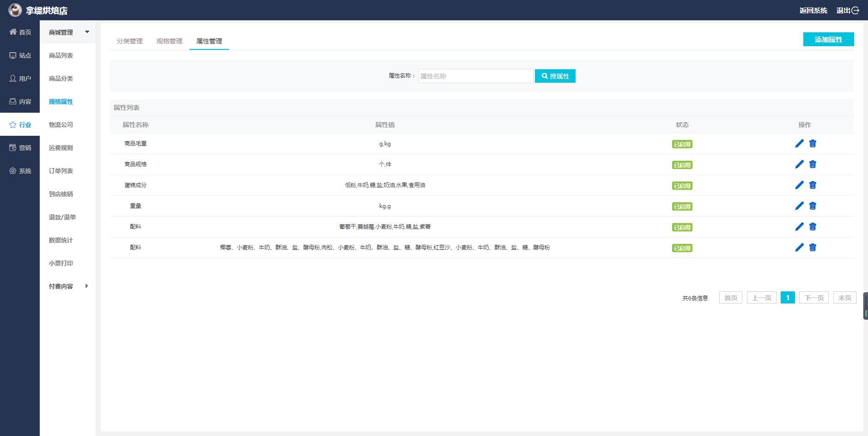Open 首页 home in left sidebar
Viewport: 868px width, 436px height.
point(20,32)
